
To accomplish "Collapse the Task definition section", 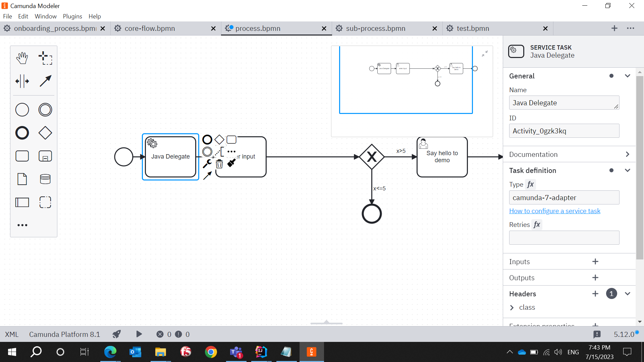I will (627, 170).
